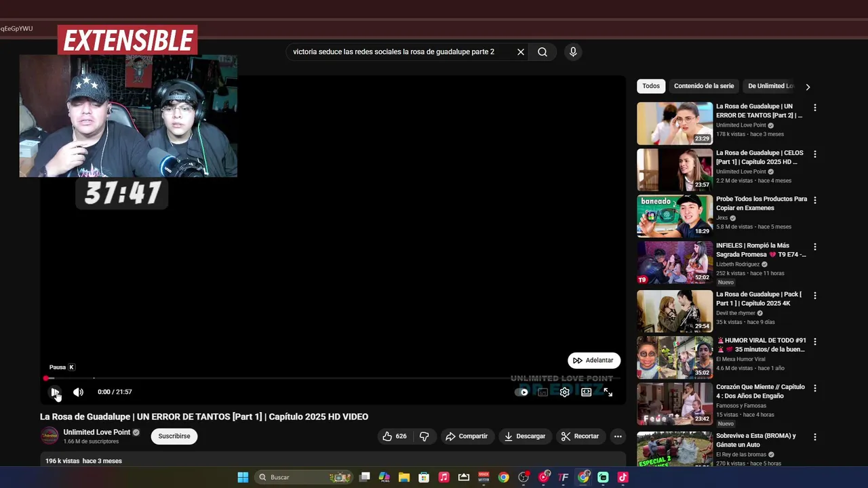The height and width of the screenshot is (488, 868).
Task: Open the Windows Start menu
Action: tap(243, 477)
